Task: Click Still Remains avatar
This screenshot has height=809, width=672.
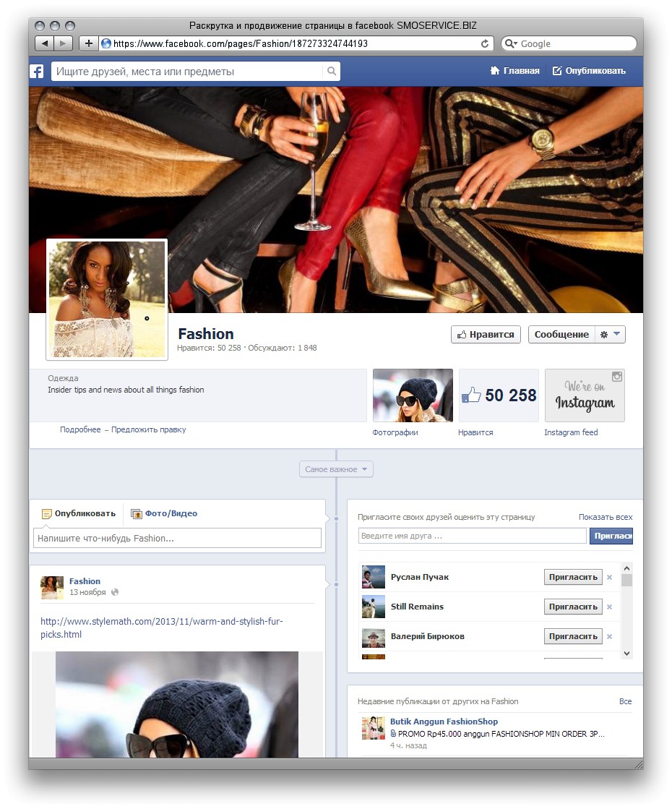Action: click(x=374, y=607)
